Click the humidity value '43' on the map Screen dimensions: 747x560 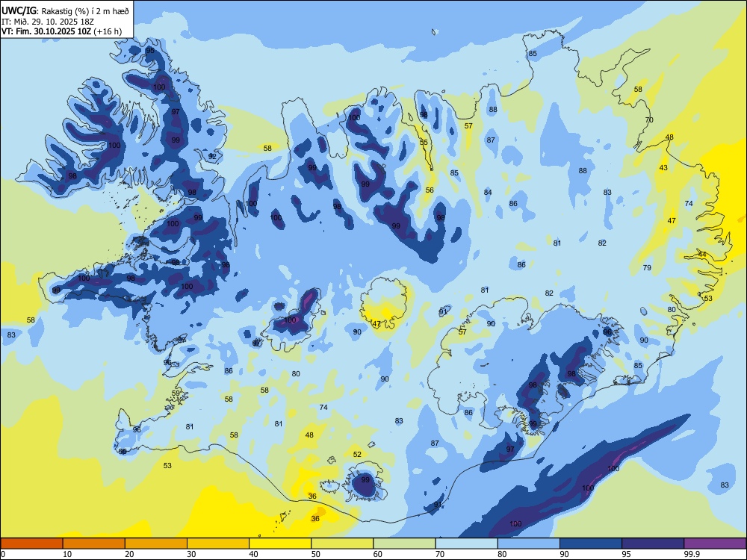[x=663, y=167]
